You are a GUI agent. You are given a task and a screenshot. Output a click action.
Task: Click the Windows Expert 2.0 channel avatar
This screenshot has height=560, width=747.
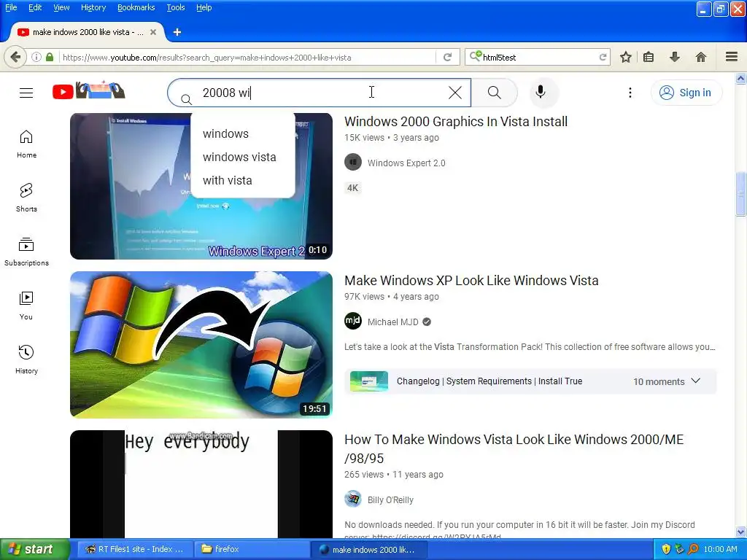coord(353,163)
